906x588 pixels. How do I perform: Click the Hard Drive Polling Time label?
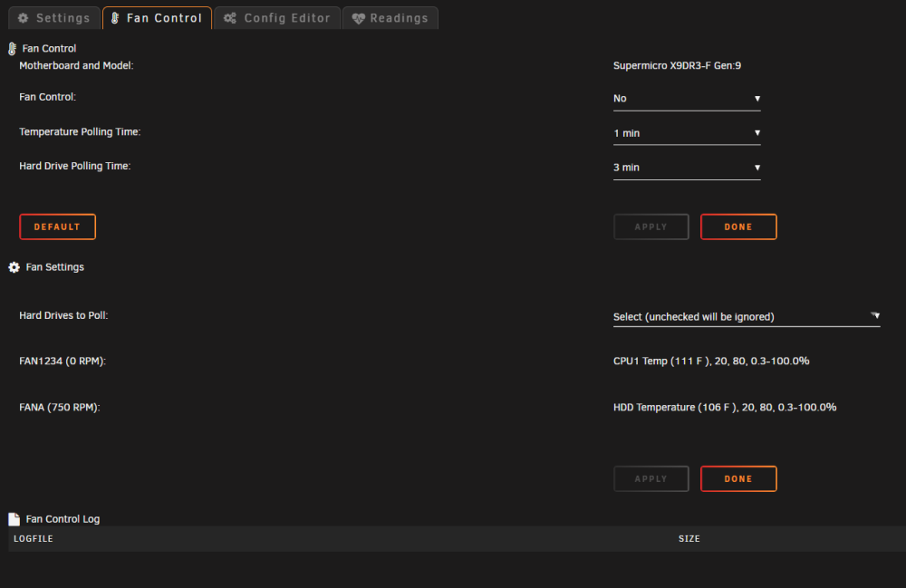click(75, 166)
